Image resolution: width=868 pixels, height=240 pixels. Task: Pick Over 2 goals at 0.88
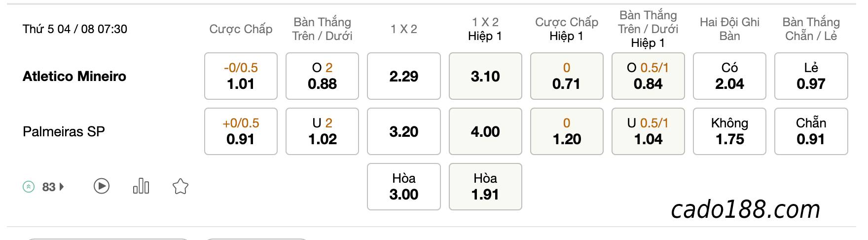322,76
